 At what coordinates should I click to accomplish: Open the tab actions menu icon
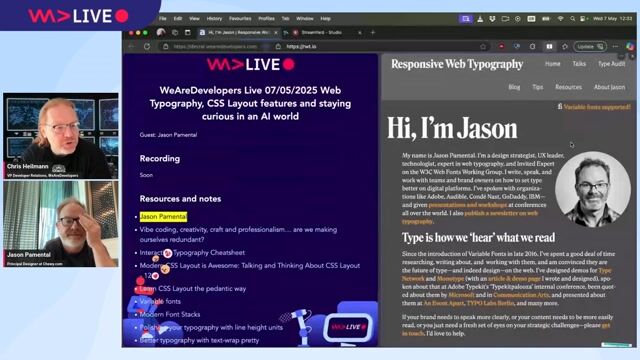tap(188, 33)
